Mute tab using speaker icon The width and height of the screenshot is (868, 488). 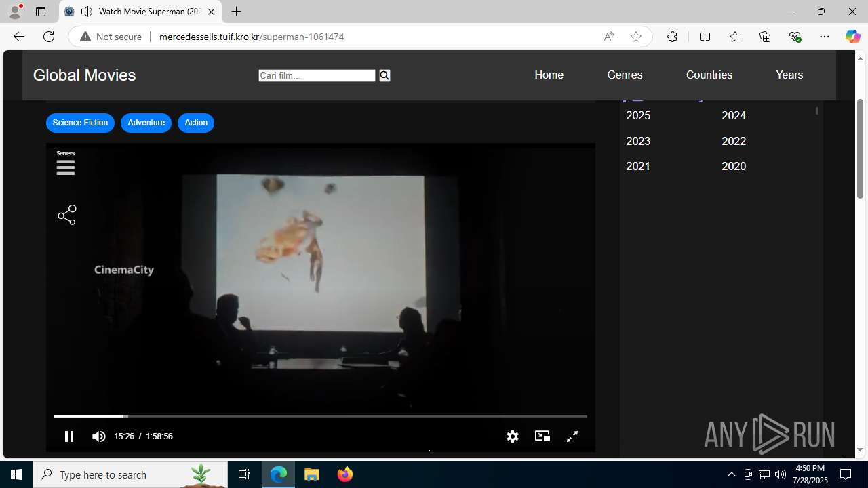[87, 12]
